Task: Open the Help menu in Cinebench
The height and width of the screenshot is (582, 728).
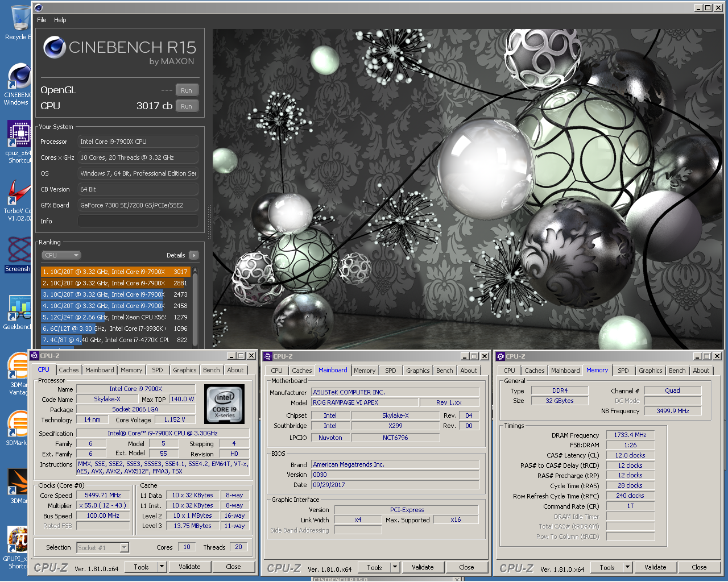Action: click(60, 20)
